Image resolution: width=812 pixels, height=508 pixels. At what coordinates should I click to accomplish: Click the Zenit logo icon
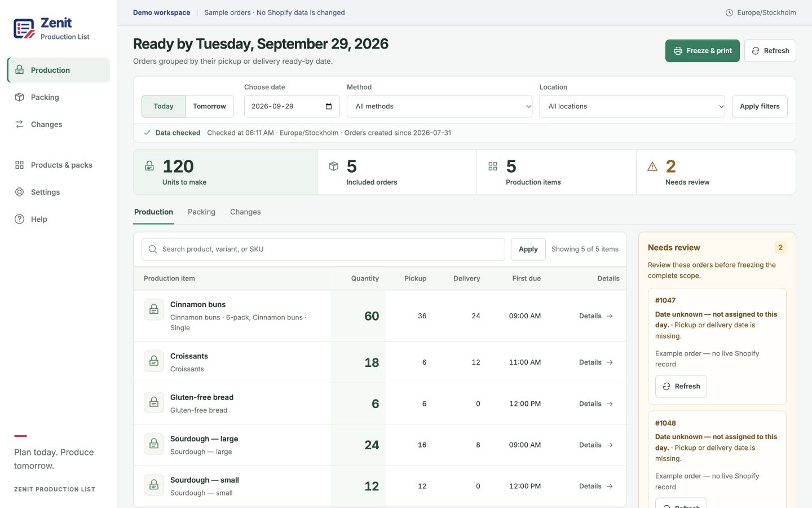[x=24, y=29]
